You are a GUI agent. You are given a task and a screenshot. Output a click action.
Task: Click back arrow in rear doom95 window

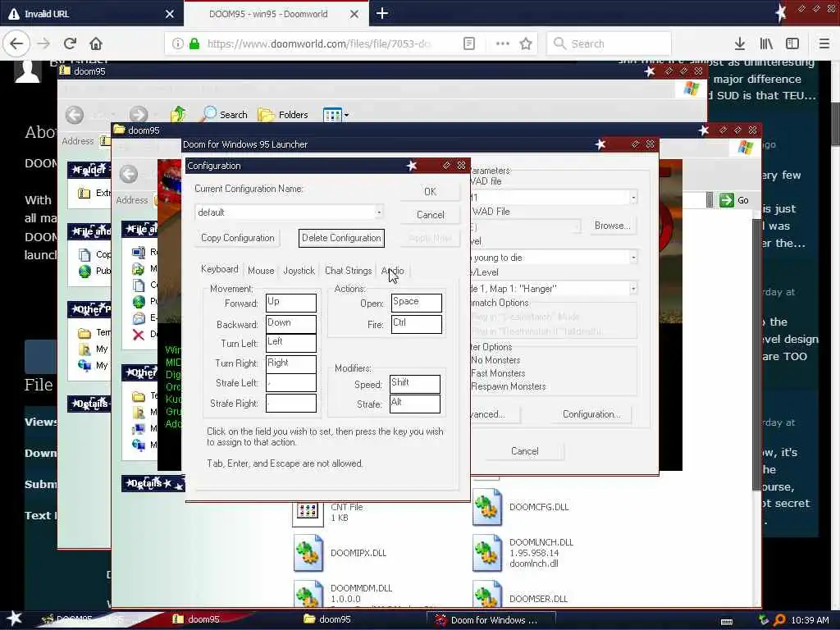75,114
